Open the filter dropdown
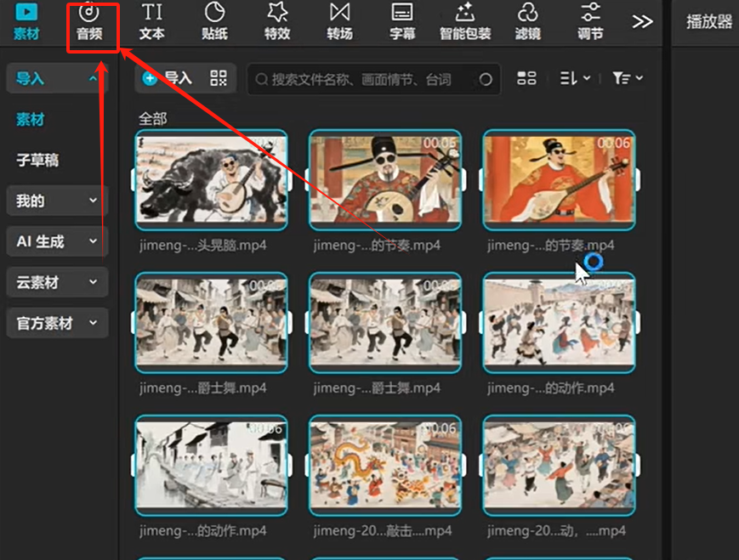The width and height of the screenshot is (739, 560). point(628,79)
